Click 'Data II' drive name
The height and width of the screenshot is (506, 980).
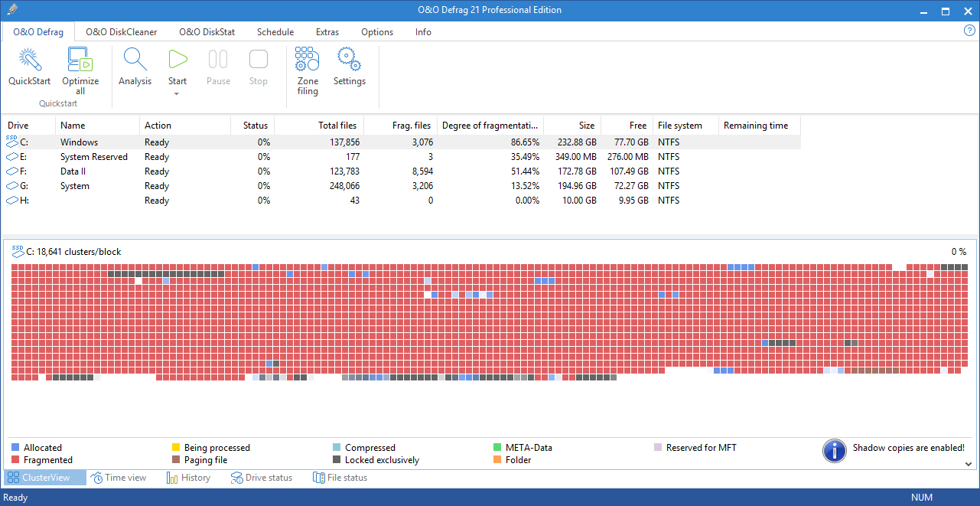tap(73, 171)
